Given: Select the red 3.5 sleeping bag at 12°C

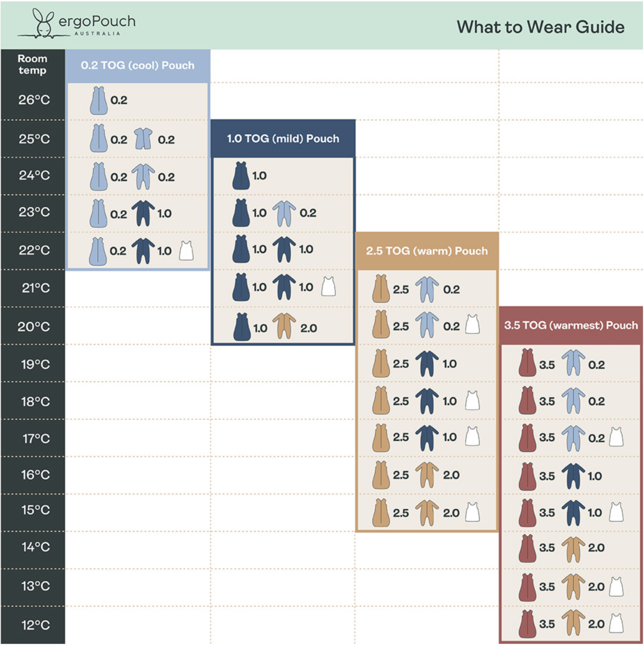Looking at the screenshot, I should 527,624.
